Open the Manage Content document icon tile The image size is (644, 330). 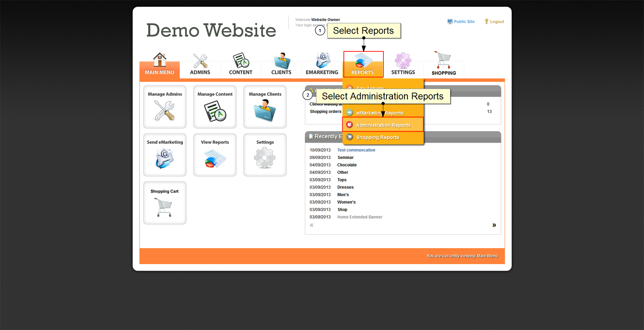(x=215, y=107)
